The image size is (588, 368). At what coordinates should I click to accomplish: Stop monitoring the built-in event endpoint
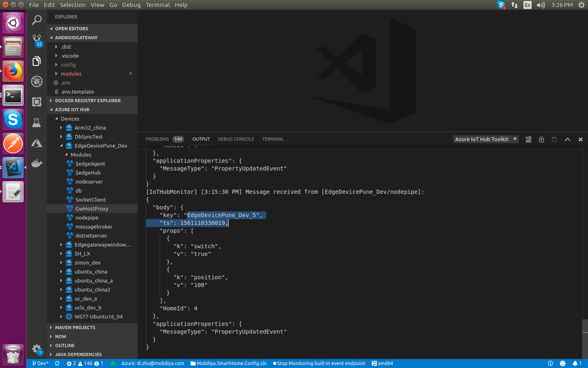(x=319, y=363)
